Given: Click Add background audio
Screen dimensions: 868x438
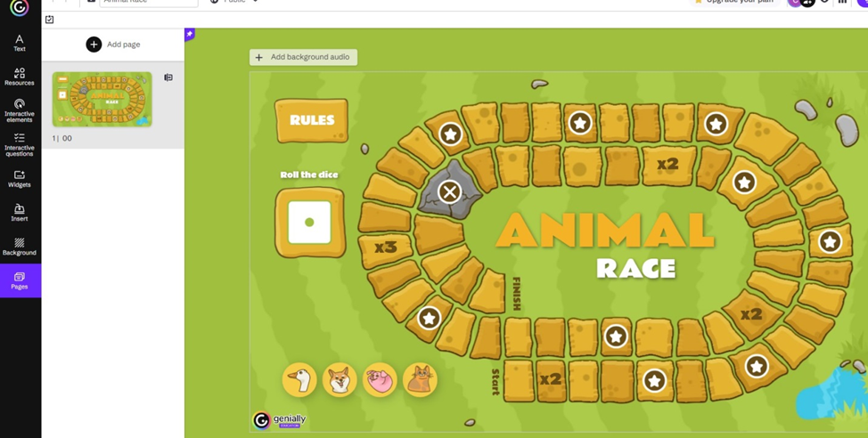Looking at the screenshot, I should tap(303, 57).
